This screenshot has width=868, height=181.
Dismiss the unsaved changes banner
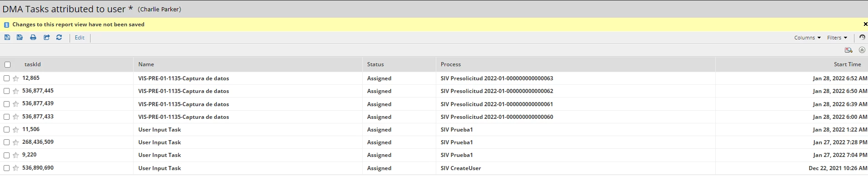865,24
